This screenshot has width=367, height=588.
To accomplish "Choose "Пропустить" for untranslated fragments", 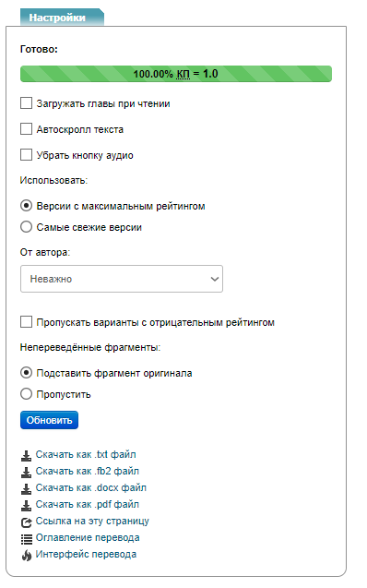I will coord(26,394).
